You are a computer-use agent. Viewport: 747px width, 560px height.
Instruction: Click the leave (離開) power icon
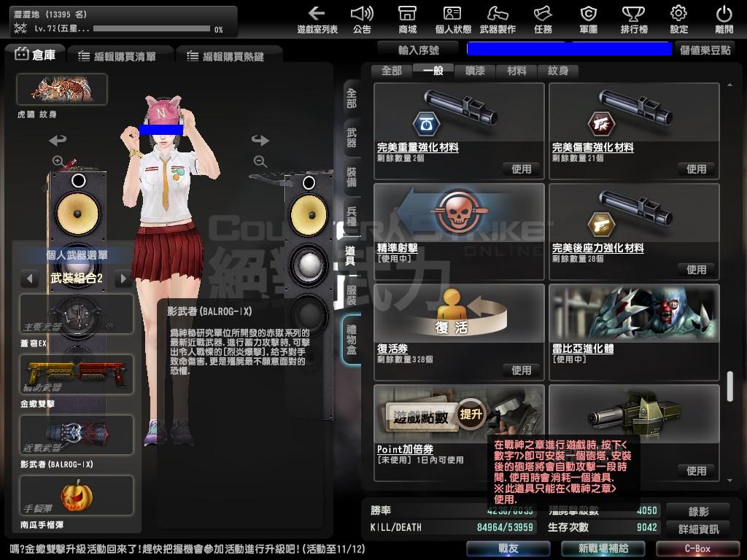click(x=724, y=20)
